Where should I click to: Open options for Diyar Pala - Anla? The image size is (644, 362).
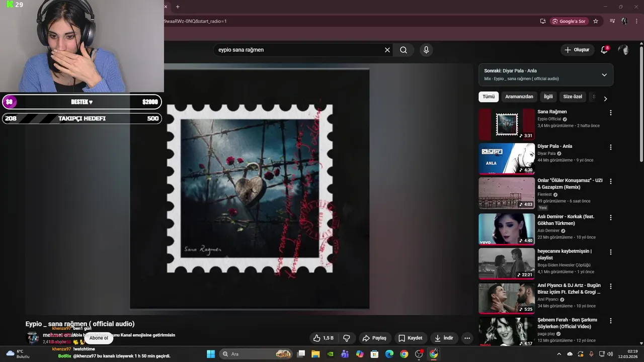coord(611,147)
